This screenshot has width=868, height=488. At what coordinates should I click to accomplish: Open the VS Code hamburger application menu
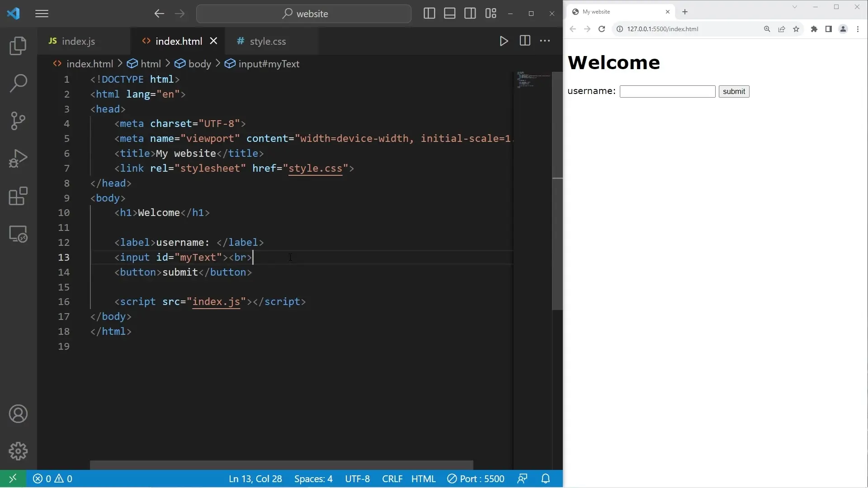[42, 14]
